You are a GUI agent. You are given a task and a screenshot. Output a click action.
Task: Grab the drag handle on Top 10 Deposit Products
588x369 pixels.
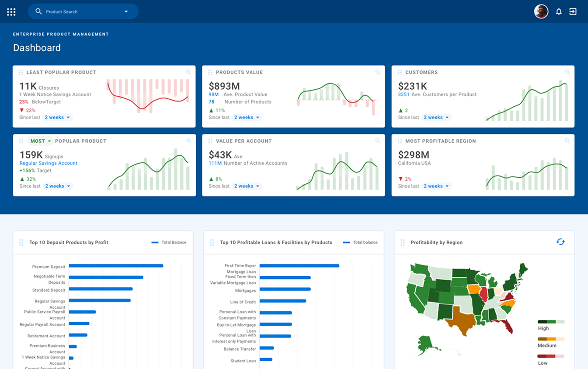21,242
